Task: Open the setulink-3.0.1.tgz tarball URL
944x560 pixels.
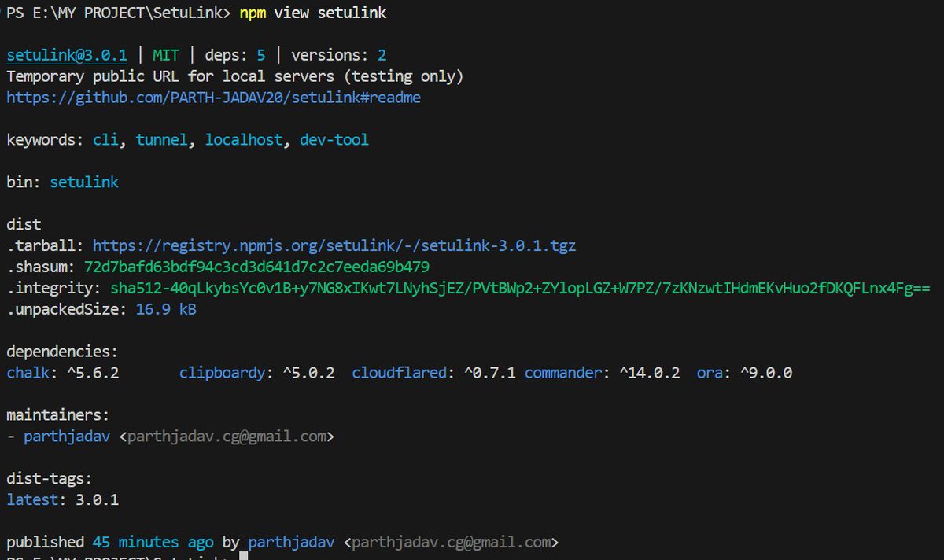Action: point(334,246)
